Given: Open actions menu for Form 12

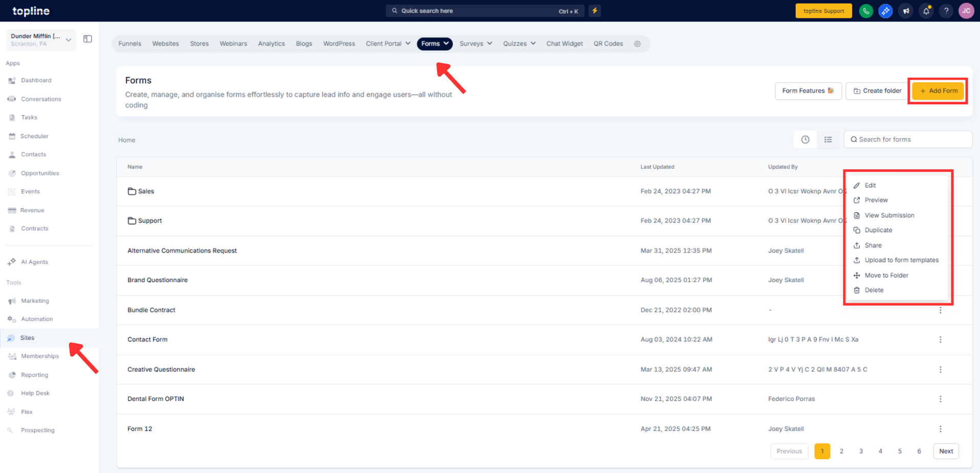Looking at the screenshot, I should pyautogui.click(x=940, y=429).
